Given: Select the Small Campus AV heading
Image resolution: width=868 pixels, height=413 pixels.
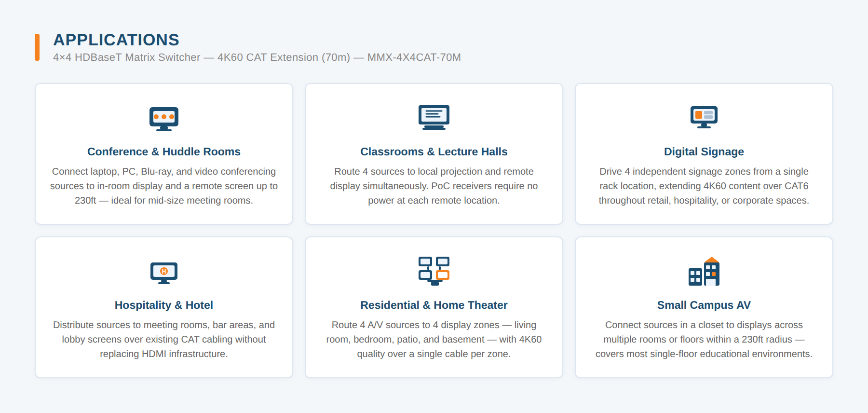Looking at the screenshot, I should coord(704,305).
